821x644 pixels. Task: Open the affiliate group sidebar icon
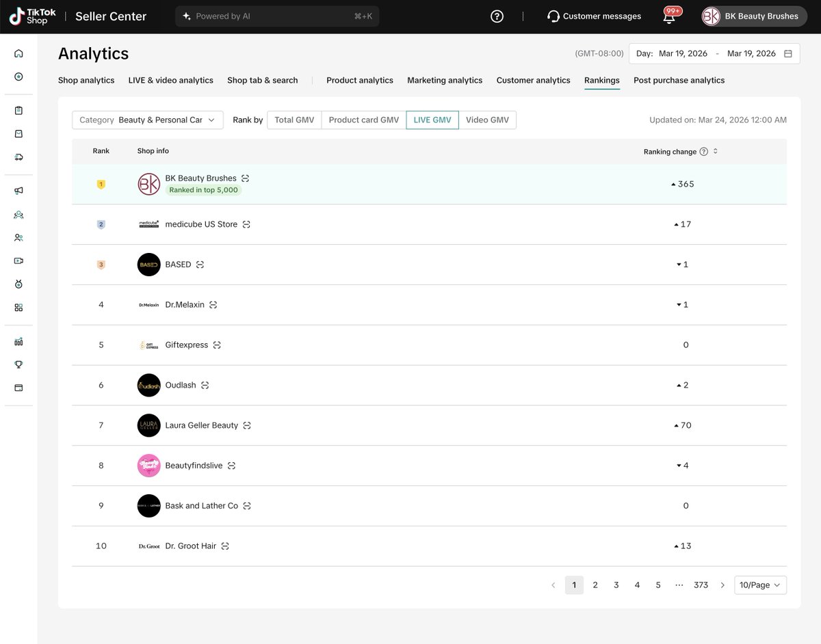(x=18, y=215)
